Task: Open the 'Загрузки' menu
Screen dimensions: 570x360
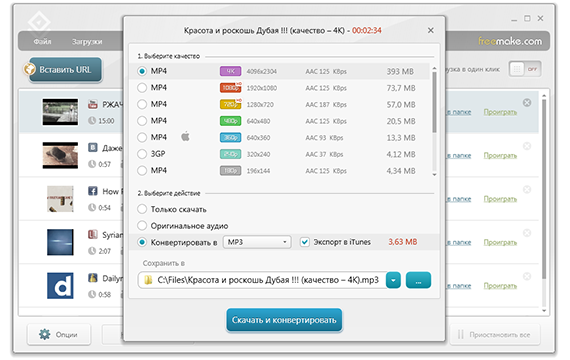Action: click(x=87, y=41)
